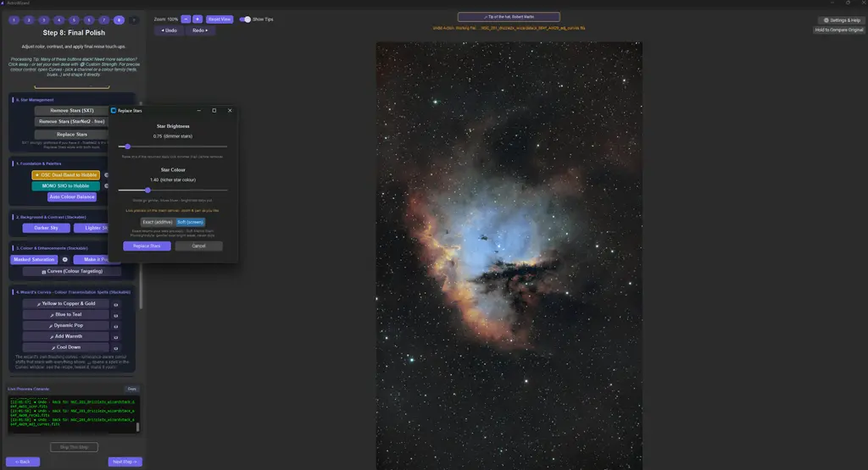868x470 pixels.
Task: Undo the last action
Action: [169, 30]
